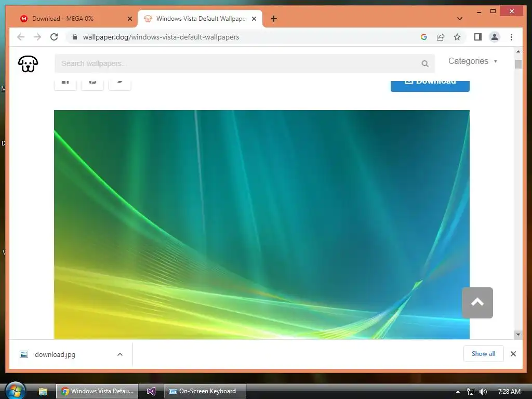Open the tab search chevron

(460, 19)
